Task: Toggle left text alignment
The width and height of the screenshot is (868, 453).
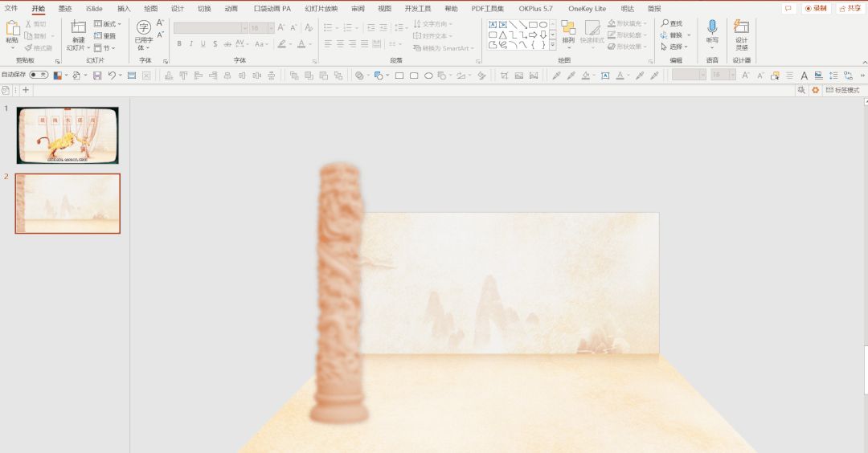Action: click(328, 43)
